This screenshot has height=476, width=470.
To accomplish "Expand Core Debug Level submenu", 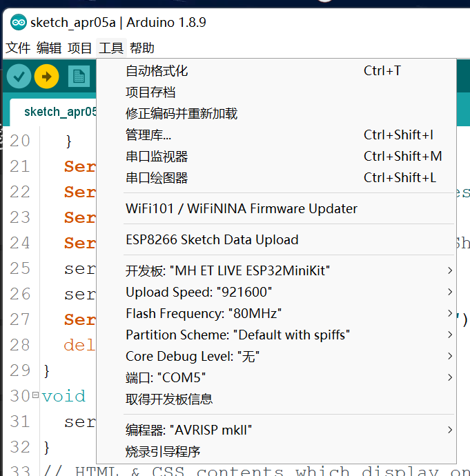I will coord(276,356).
